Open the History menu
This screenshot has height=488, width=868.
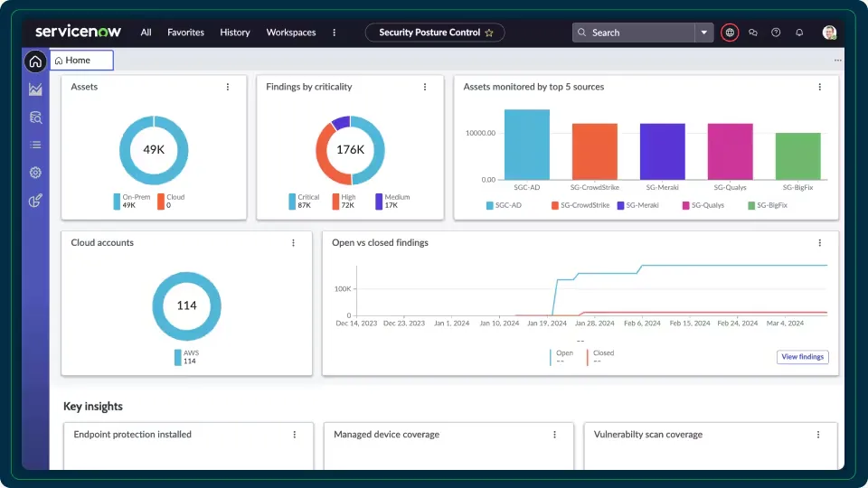[235, 33]
